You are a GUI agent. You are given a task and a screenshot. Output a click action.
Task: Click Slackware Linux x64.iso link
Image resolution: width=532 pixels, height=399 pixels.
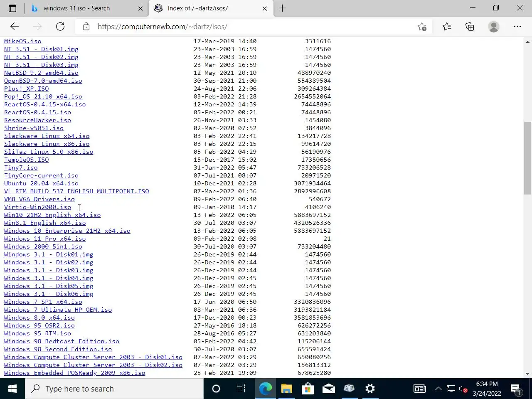47,136
